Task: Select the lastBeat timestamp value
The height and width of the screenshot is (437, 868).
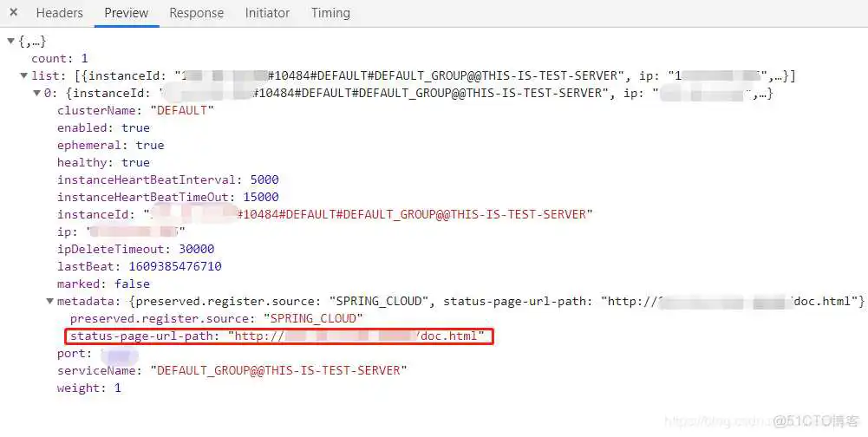Action: click(174, 266)
